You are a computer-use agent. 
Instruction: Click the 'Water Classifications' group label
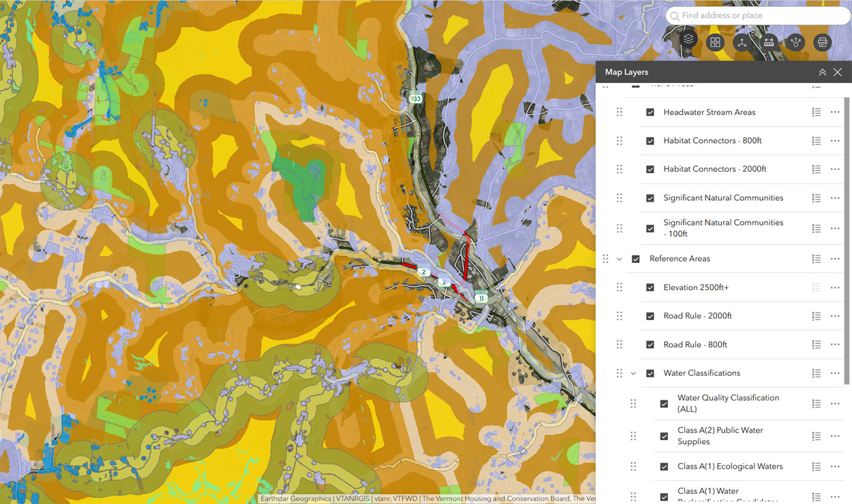[701, 373]
